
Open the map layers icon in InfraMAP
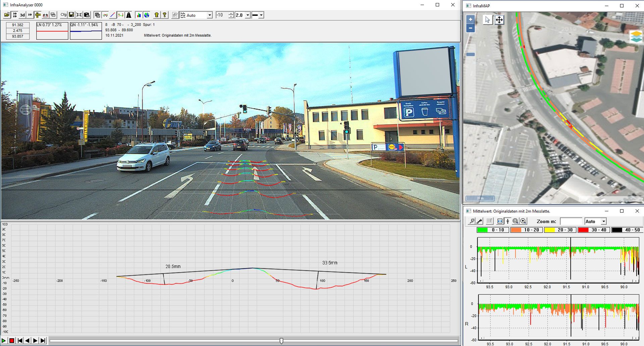[x=636, y=37]
